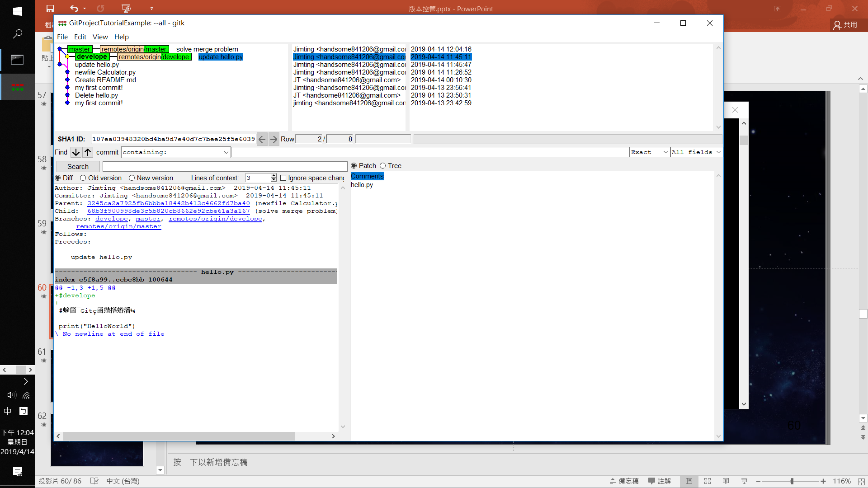
Task: Open the View menu
Action: pyautogui.click(x=100, y=37)
